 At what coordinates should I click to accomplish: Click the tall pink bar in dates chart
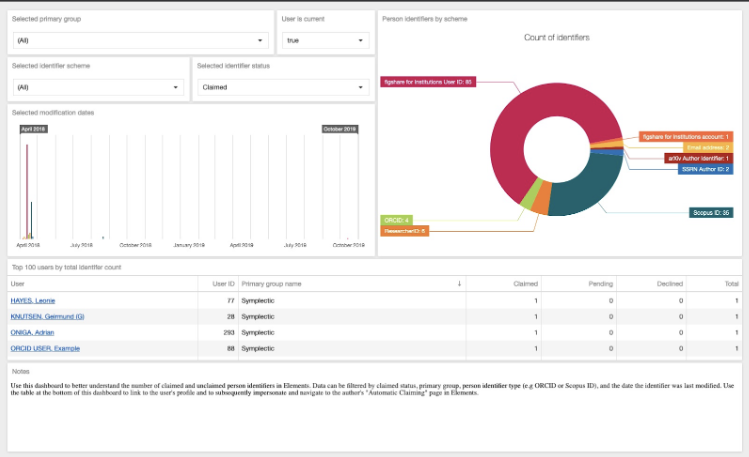pos(27,190)
